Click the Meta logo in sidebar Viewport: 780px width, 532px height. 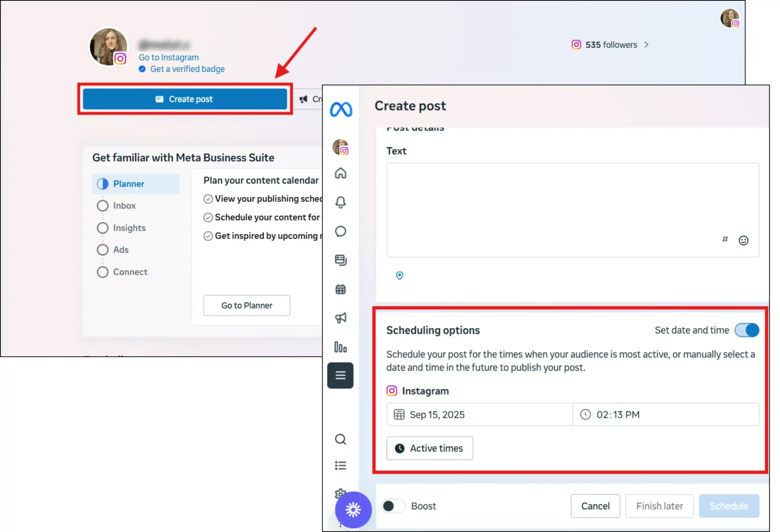[x=341, y=109]
